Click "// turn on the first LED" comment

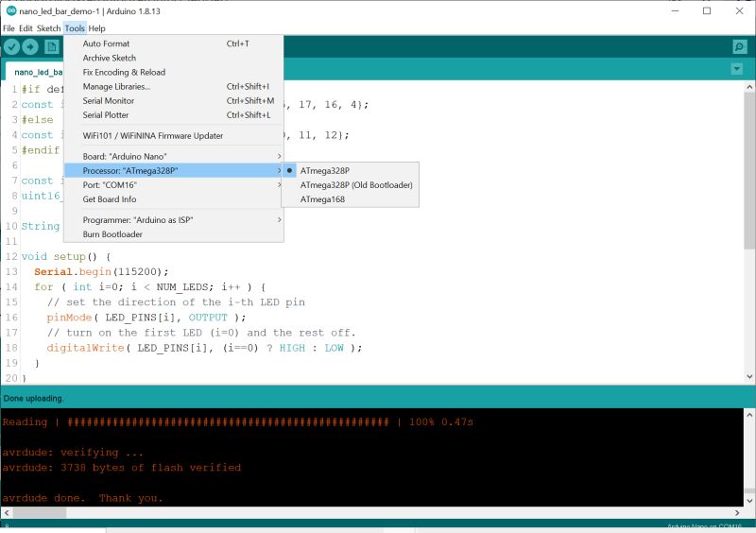pyautogui.click(x=201, y=333)
